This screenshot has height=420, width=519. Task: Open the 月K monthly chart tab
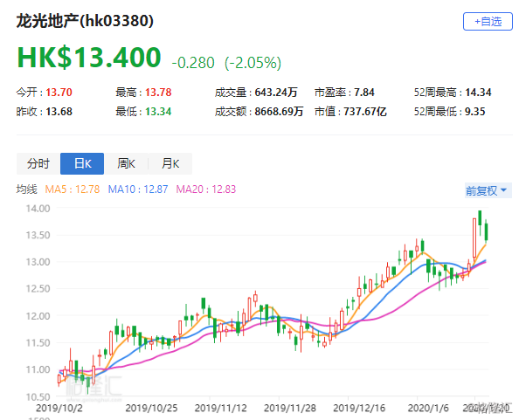tap(170, 163)
